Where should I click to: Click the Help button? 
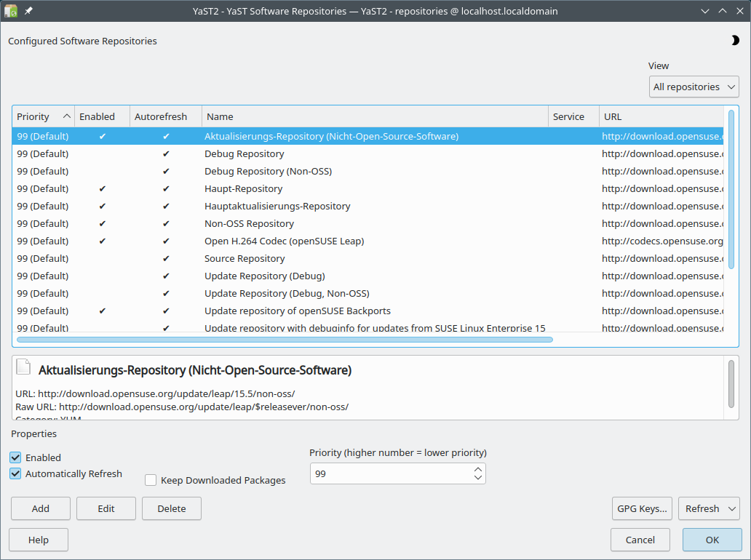(39, 540)
